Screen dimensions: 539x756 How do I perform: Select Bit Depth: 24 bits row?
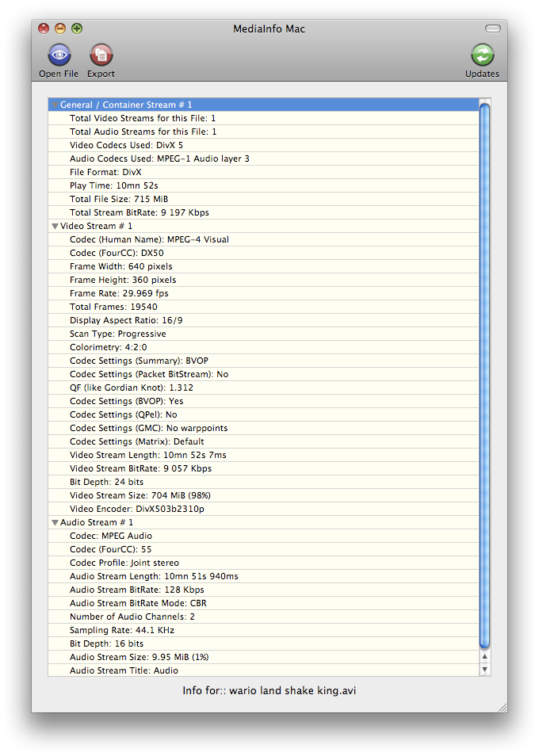coord(263,483)
